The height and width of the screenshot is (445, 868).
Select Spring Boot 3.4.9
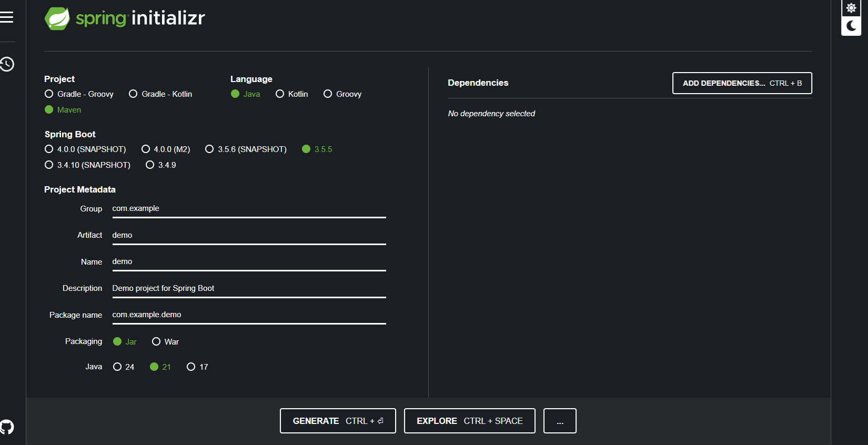[x=161, y=165]
